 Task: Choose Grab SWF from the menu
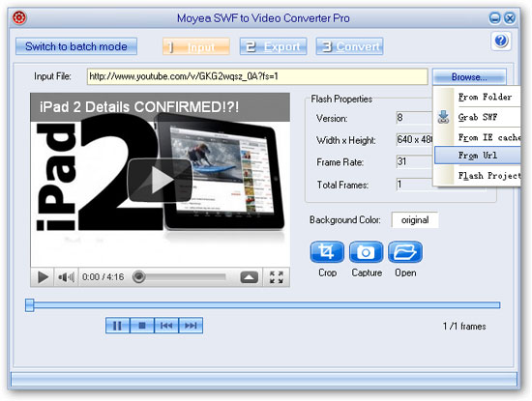point(478,117)
